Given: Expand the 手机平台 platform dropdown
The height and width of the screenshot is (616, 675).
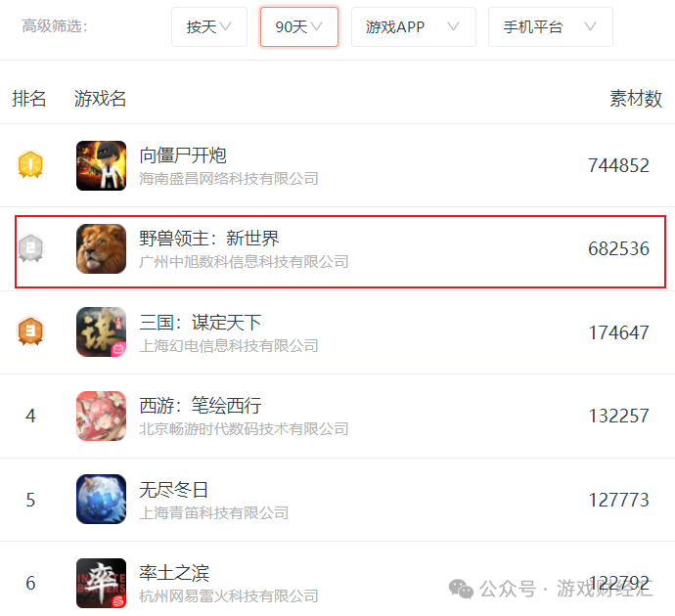Looking at the screenshot, I should click(x=550, y=26).
